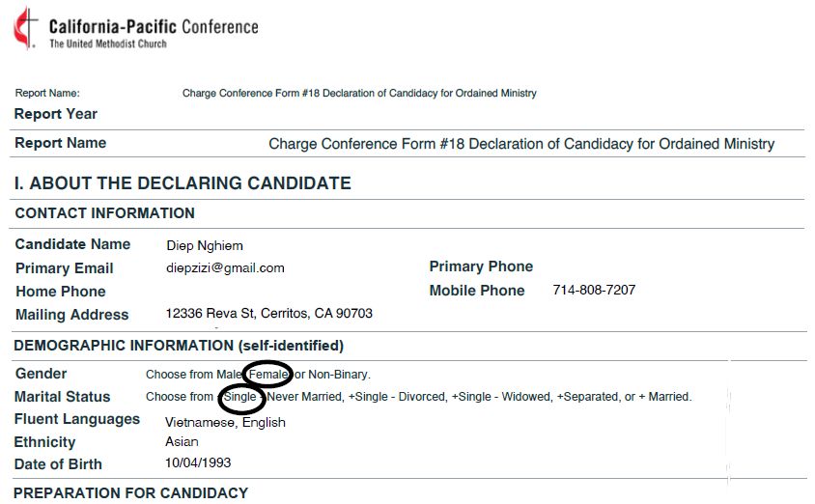
Task: Click the United Methodist cross and flame logo
Action: [x=26, y=29]
